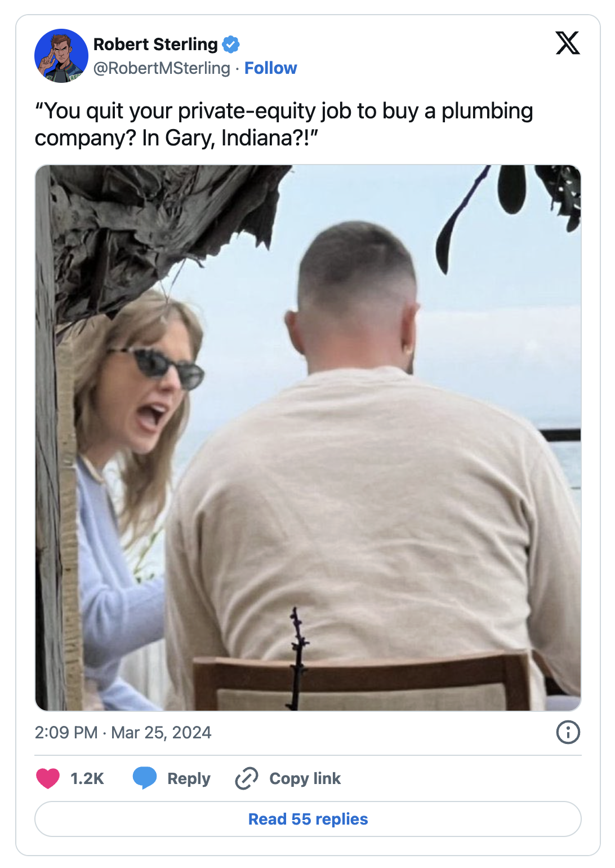Click the @RobertMSterling handle
615x868 pixels.
pyautogui.click(x=162, y=68)
